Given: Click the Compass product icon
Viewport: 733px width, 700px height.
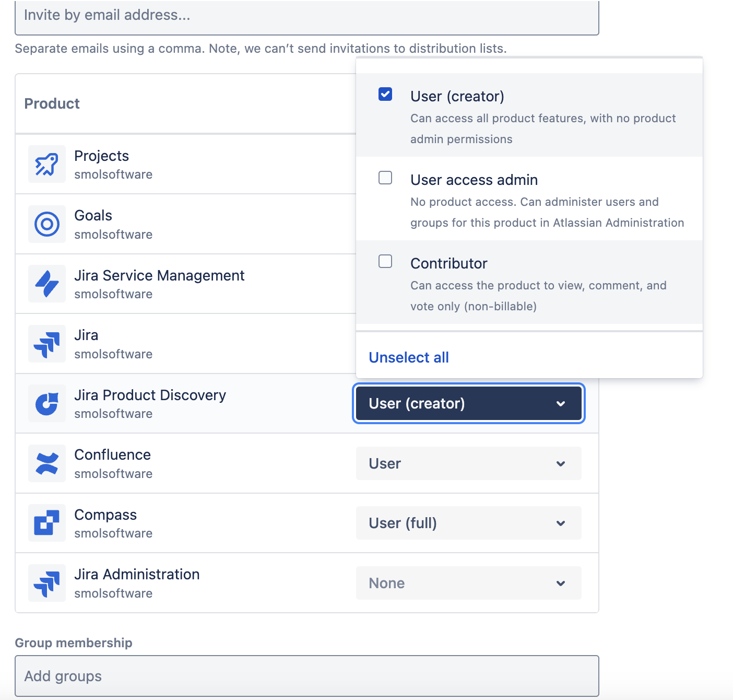Looking at the screenshot, I should pos(47,523).
